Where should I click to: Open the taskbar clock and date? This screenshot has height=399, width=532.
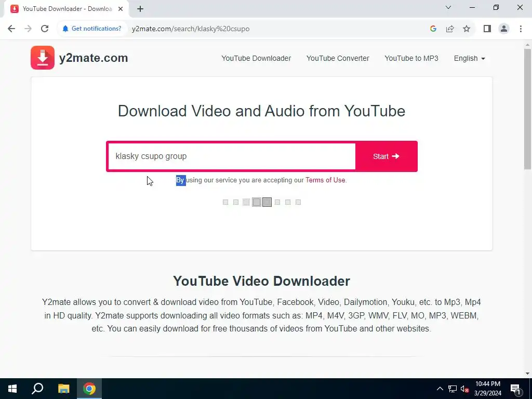[x=487, y=389]
